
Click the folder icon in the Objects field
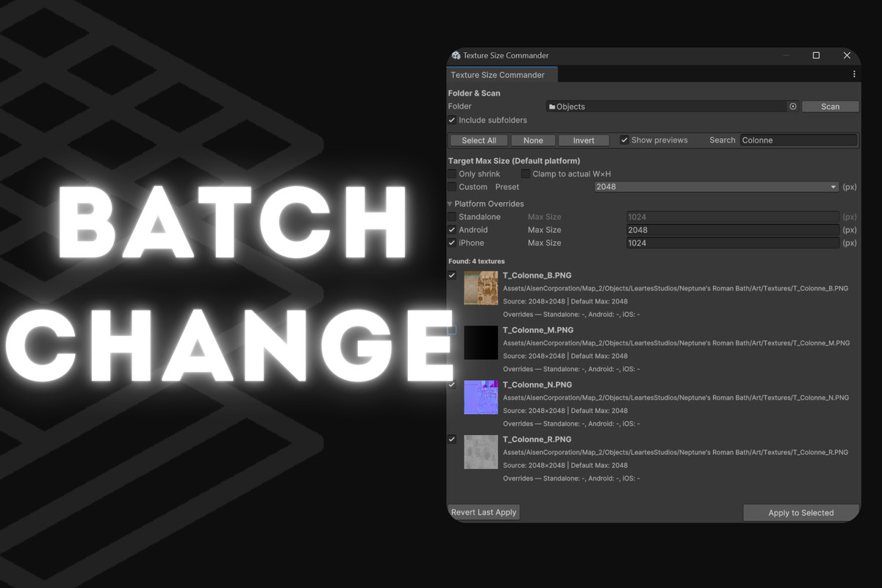point(552,107)
